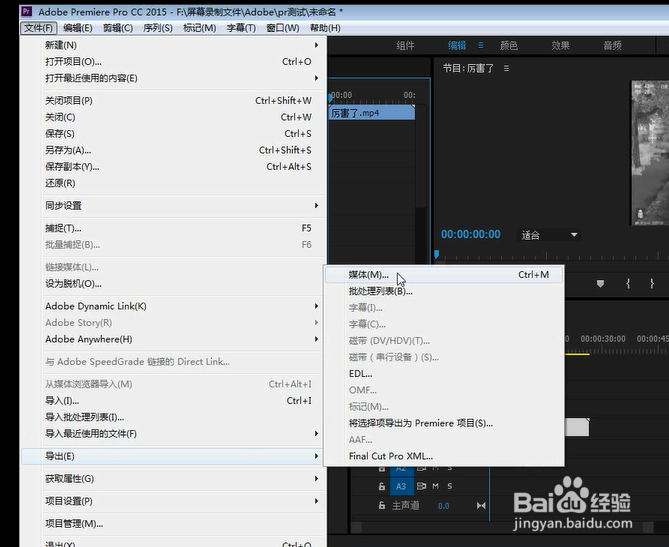The width and height of the screenshot is (669, 547).
Task: Toggle lock on the 主声道 master track
Action: 382,506
